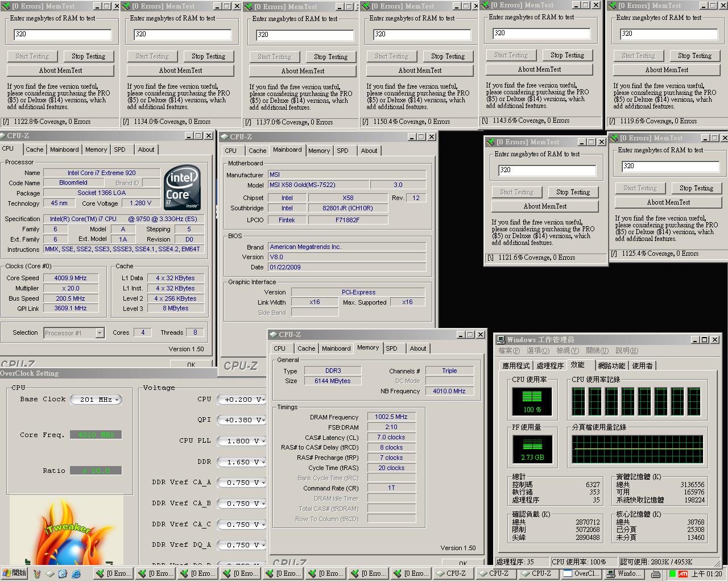Select the QPI Link value 3609.1 MHz

71,309
